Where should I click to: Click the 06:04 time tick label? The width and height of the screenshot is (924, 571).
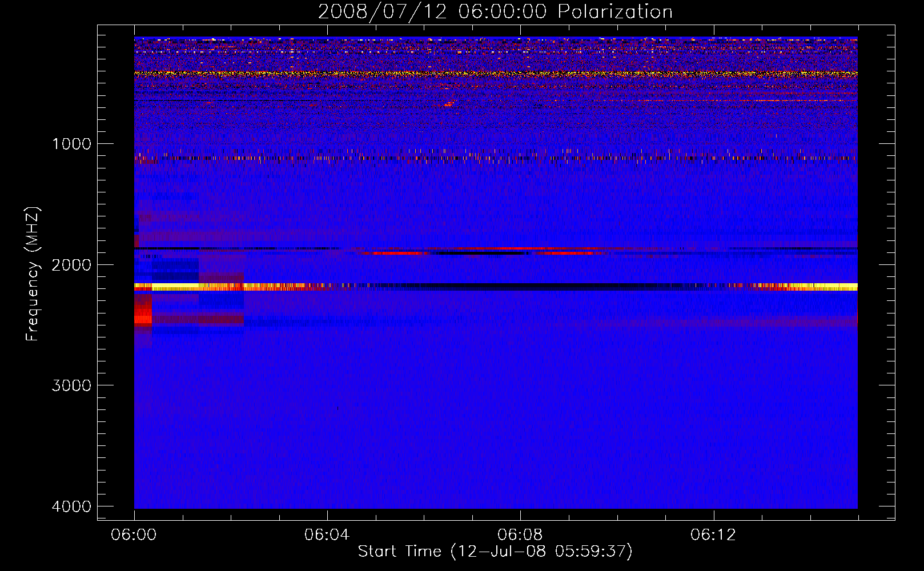point(327,535)
